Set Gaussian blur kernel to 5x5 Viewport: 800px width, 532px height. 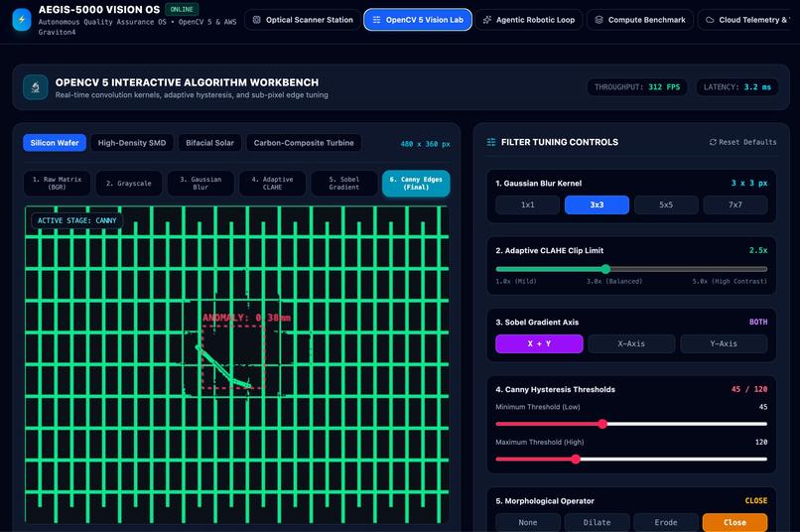click(x=666, y=204)
